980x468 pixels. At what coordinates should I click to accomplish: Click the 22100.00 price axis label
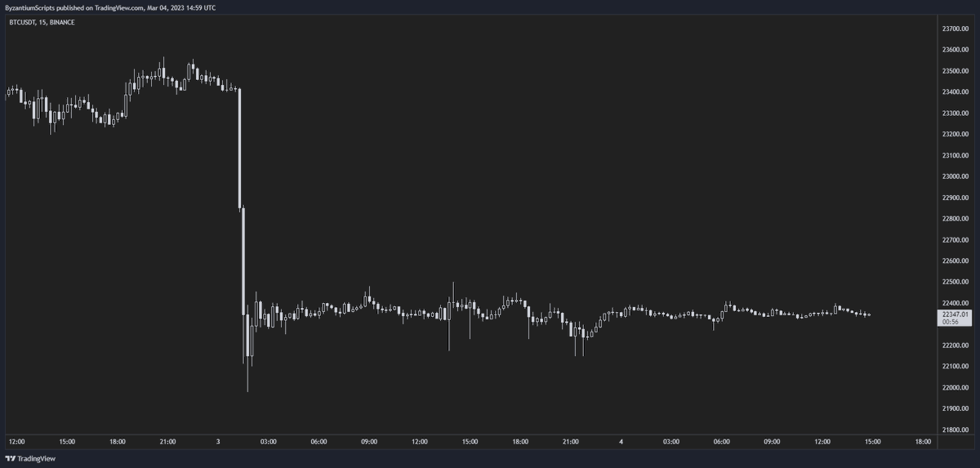955,367
